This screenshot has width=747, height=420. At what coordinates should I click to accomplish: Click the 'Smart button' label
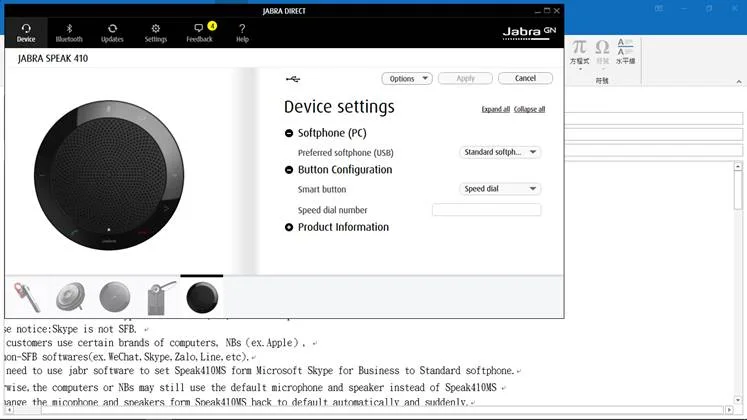click(x=322, y=190)
